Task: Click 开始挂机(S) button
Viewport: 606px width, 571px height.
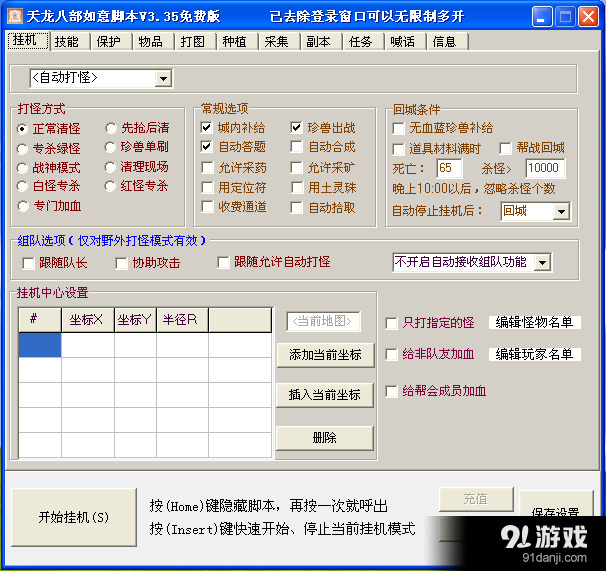Action: pyautogui.click(x=74, y=517)
